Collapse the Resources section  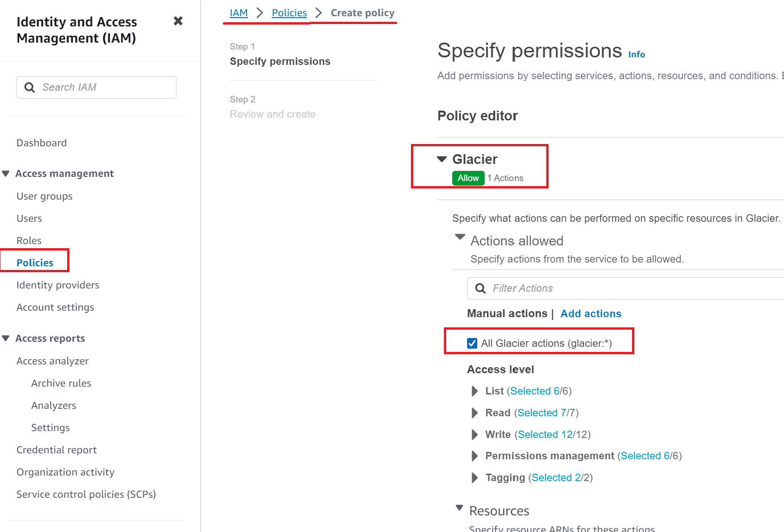(x=459, y=508)
